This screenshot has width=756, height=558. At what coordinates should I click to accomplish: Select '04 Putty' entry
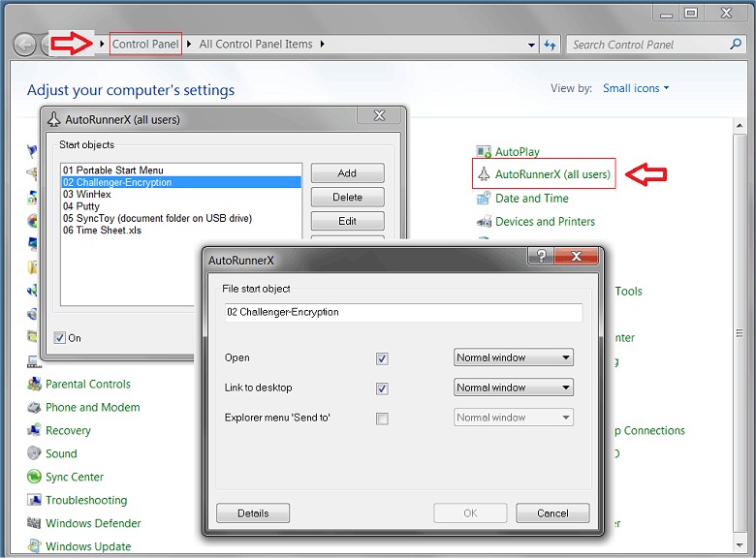pos(181,206)
